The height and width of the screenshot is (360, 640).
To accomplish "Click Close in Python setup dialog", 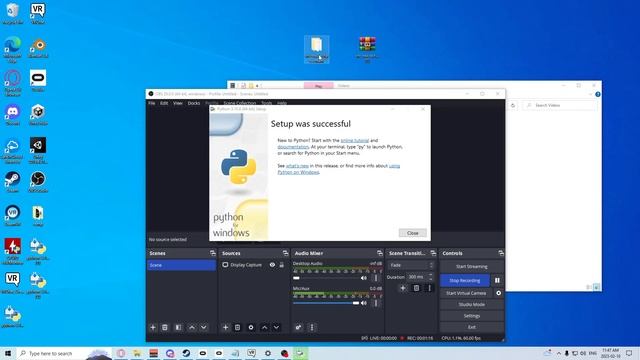I will (413, 233).
